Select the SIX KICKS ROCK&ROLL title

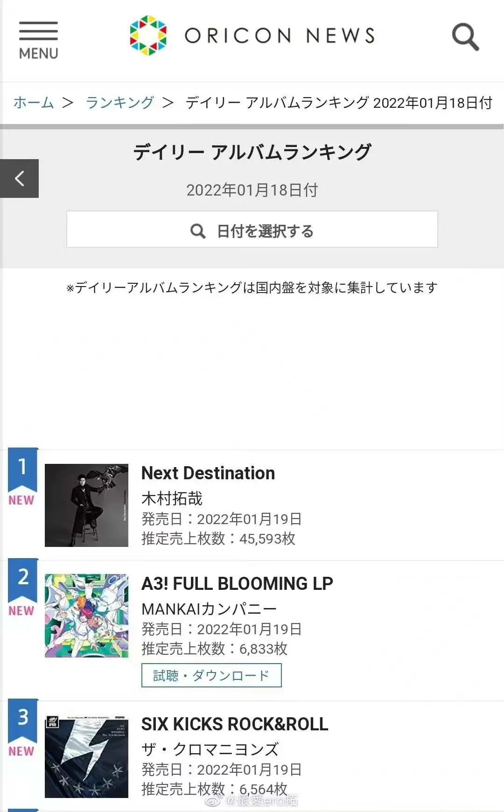pyautogui.click(x=235, y=724)
